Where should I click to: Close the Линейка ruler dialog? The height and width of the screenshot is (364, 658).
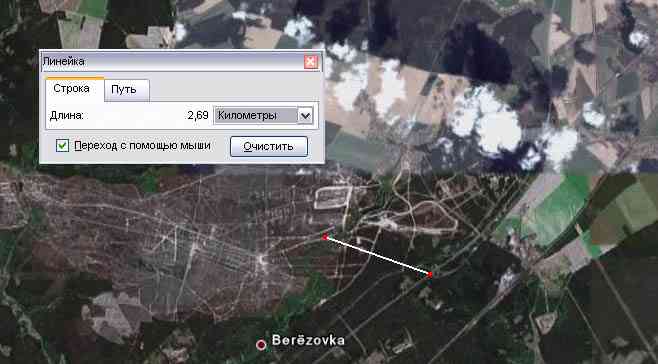311,62
